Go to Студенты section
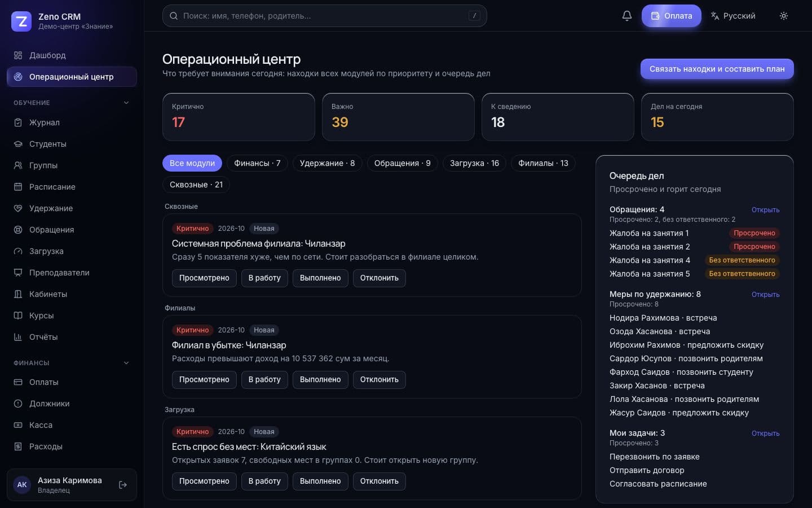 (72, 144)
